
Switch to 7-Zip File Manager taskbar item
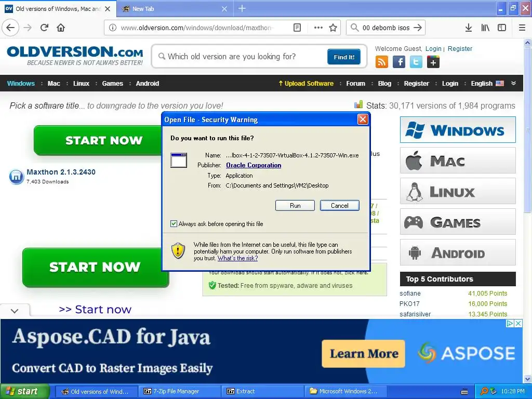pos(179,392)
